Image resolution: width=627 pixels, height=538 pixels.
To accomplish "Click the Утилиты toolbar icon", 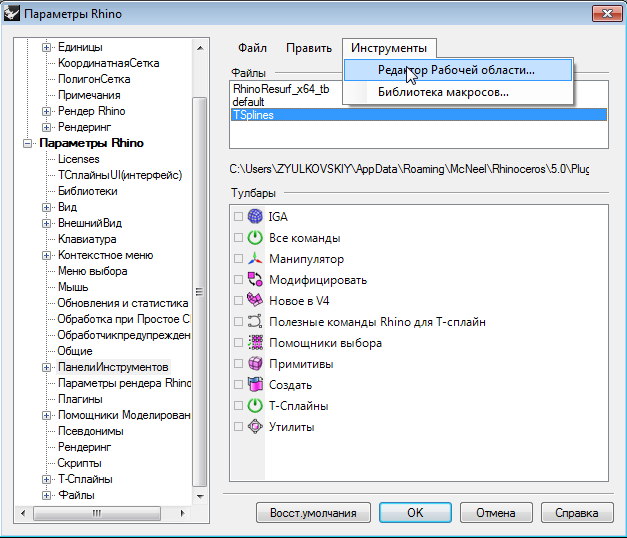I will (x=255, y=426).
